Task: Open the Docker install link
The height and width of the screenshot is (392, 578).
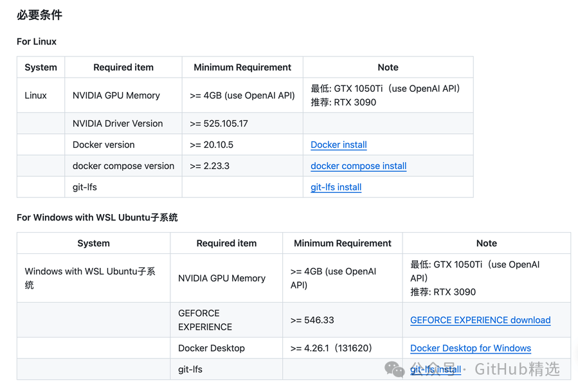Action: [x=338, y=145]
